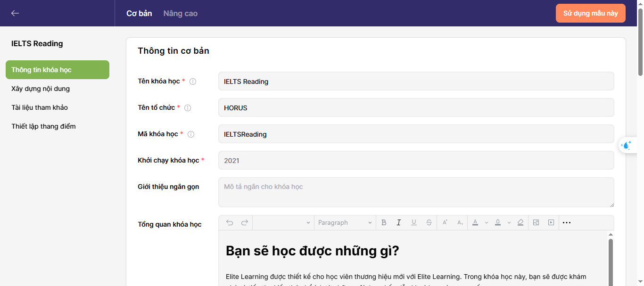The width and height of the screenshot is (644, 286).
Task: Redo the last editor action
Action: tap(245, 222)
